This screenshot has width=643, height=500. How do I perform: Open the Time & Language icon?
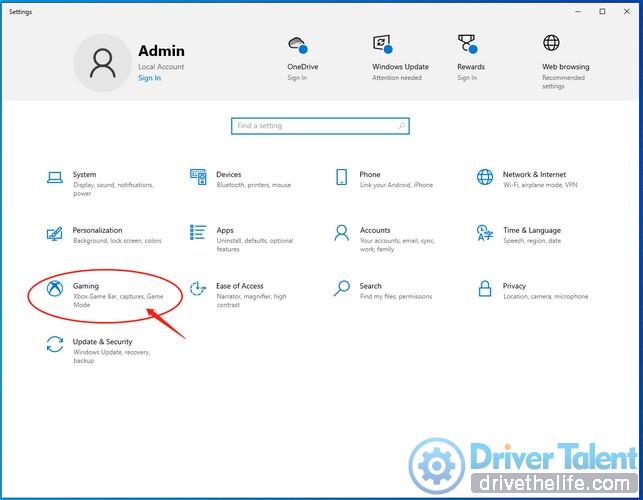point(485,233)
